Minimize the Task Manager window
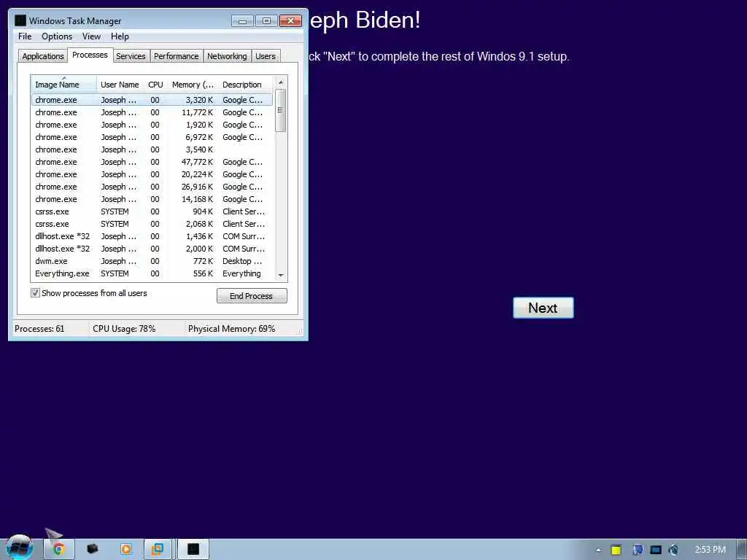This screenshot has height=560, width=747. [242, 20]
